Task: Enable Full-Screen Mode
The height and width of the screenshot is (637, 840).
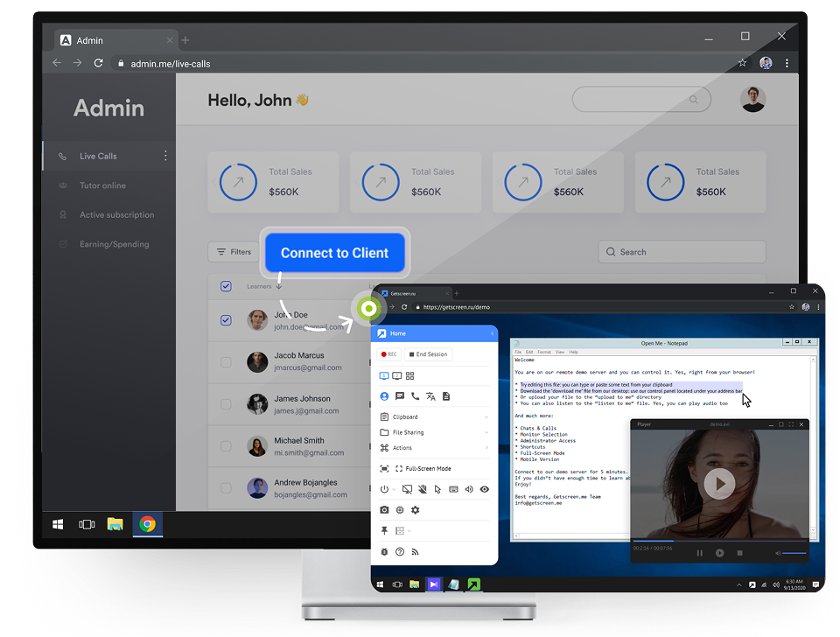Action: click(423, 468)
